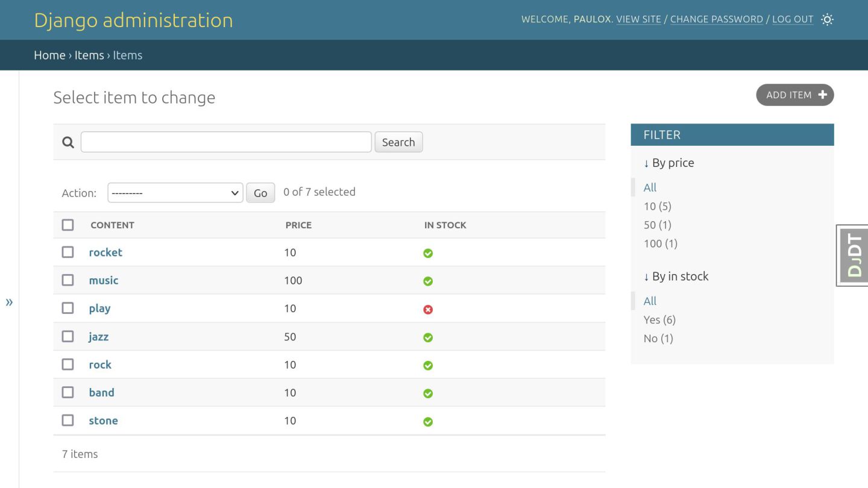This screenshot has height=488, width=868.
Task: Click the magnifier search icon
Action: click(68, 142)
